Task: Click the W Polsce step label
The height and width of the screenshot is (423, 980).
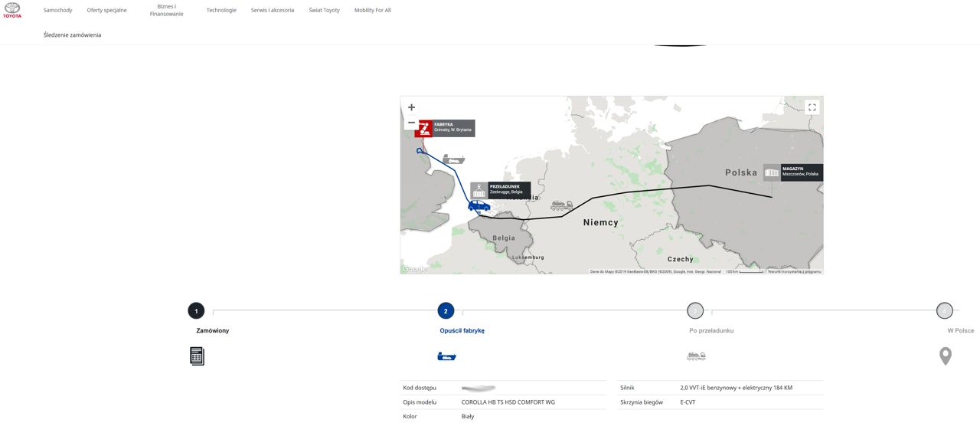Action: (x=961, y=331)
